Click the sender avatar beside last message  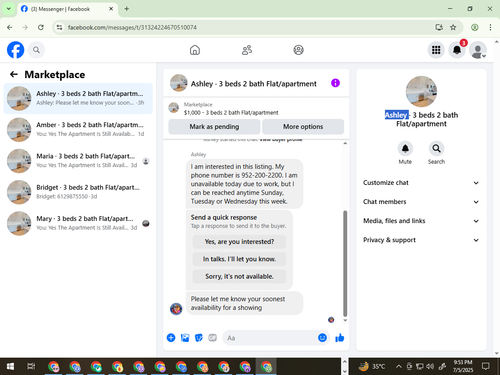176,309
